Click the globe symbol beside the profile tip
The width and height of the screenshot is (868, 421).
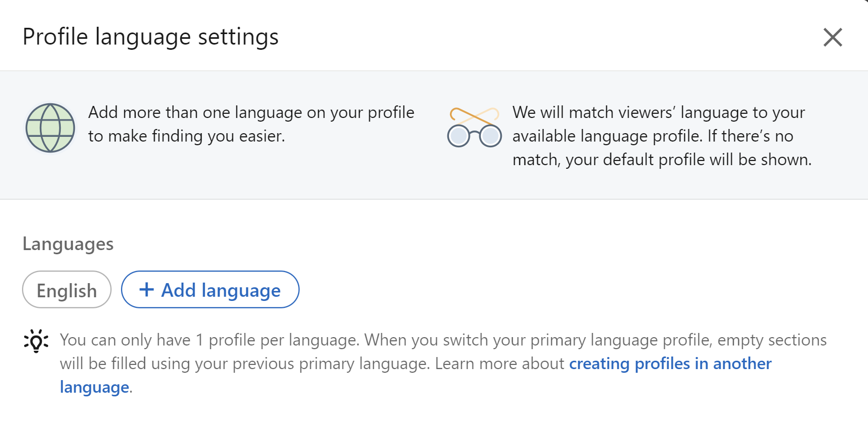click(49, 127)
